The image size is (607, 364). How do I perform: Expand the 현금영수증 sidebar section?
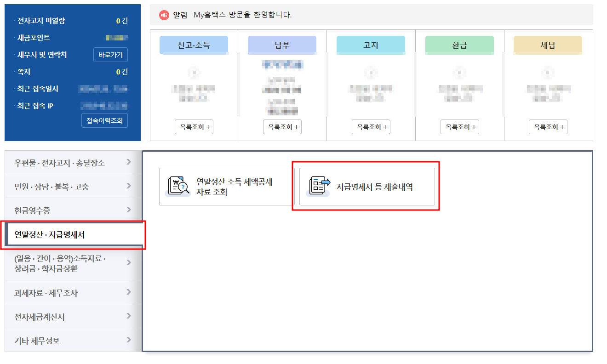coord(72,210)
